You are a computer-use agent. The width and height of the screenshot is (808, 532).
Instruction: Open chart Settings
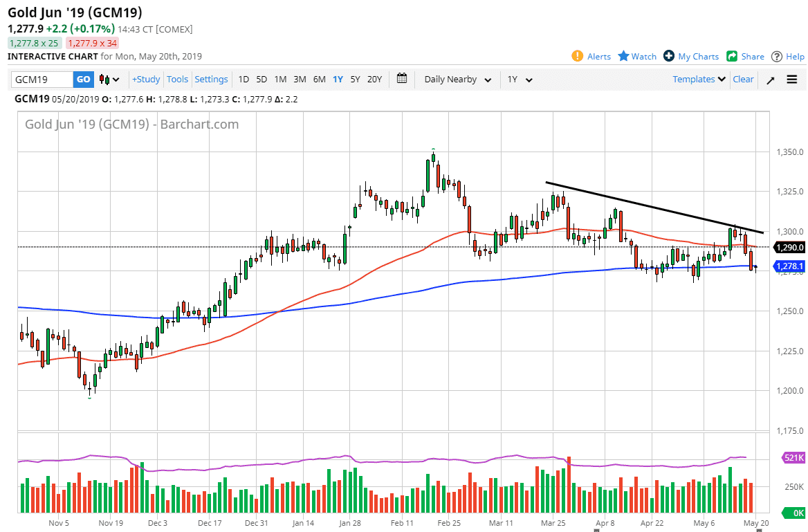(211, 80)
